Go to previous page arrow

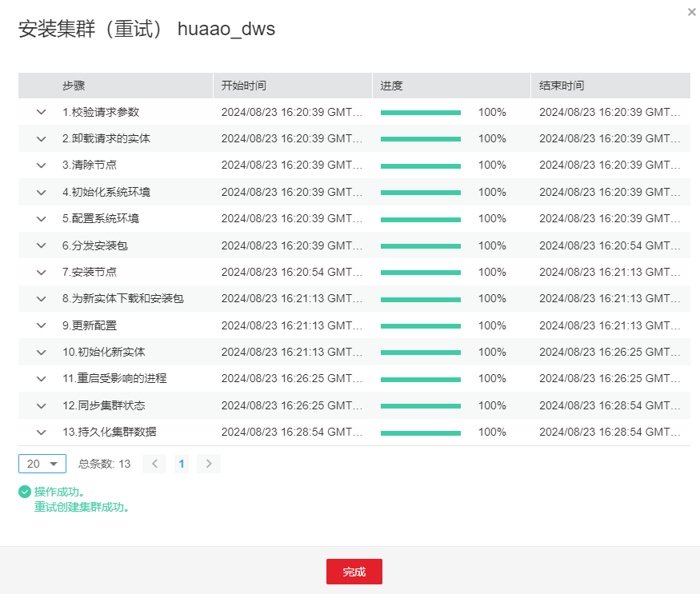[154, 464]
